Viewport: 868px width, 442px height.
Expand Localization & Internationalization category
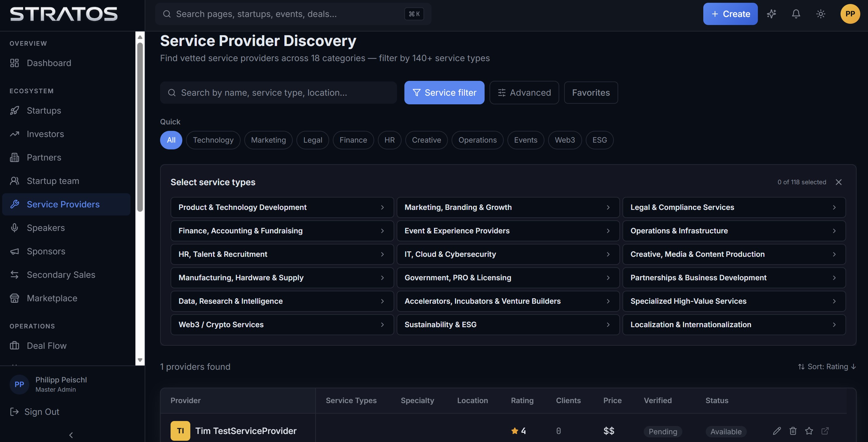(x=734, y=325)
